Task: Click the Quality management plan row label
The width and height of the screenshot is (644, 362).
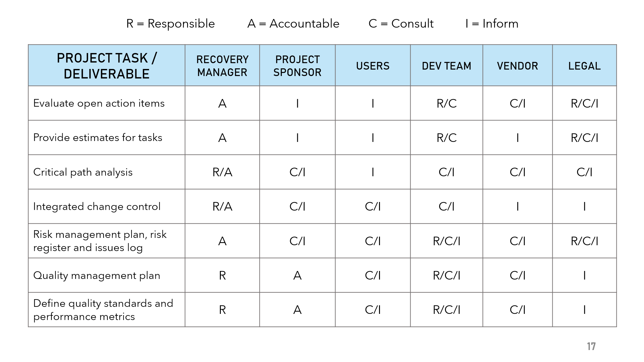Action: 97,275
